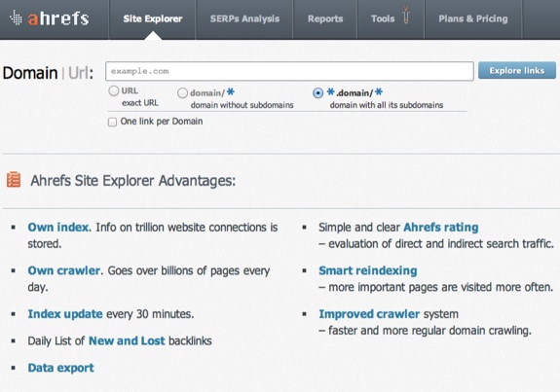Open the Reports tab
Image resolution: width=560 pixels, height=392 pixels.
point(325,18)
